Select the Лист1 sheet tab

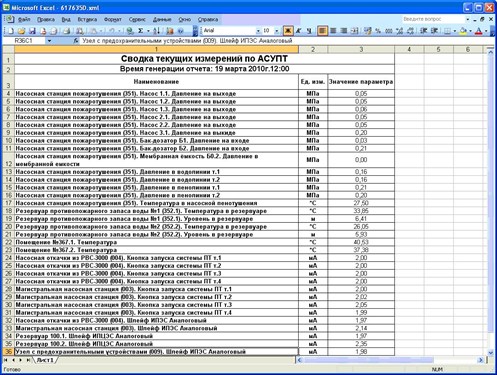pos(45,360)
